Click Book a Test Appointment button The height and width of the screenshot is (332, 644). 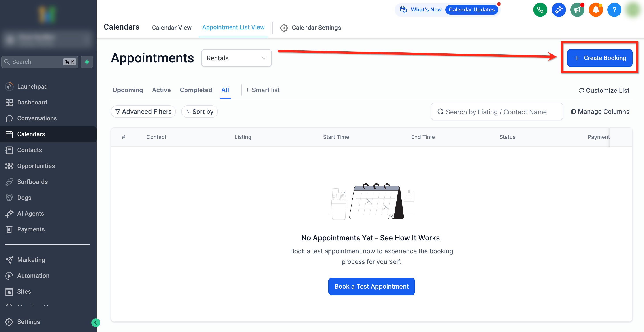point(371,286)
